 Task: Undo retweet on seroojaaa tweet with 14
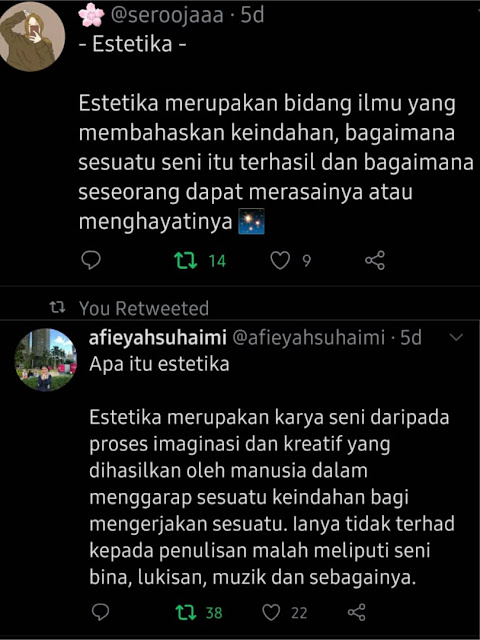[186, 260]
